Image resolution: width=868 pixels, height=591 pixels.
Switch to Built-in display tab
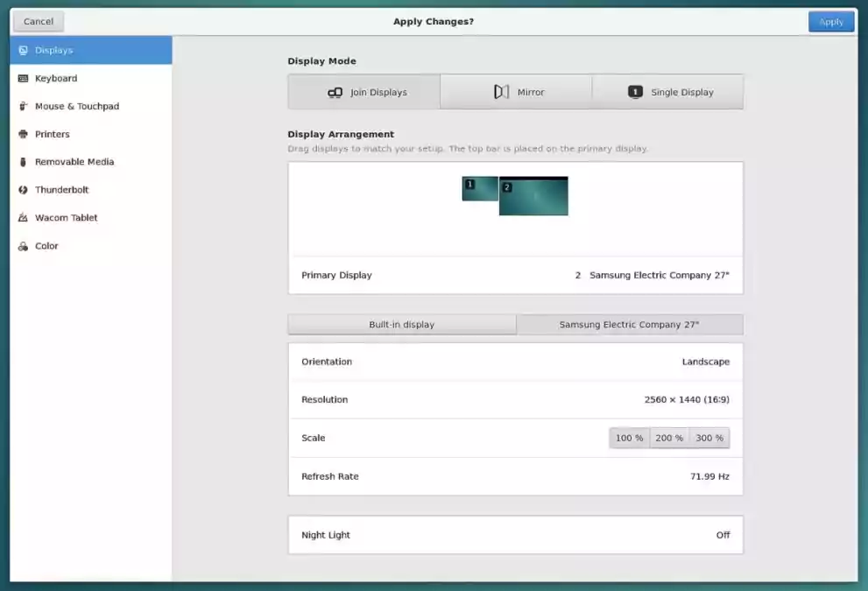402,325
